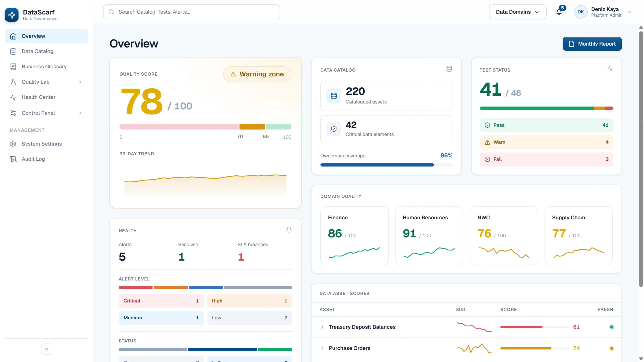Filter by Medium alert level
Viewport: 644px width, 362px height.
[161, 318]
